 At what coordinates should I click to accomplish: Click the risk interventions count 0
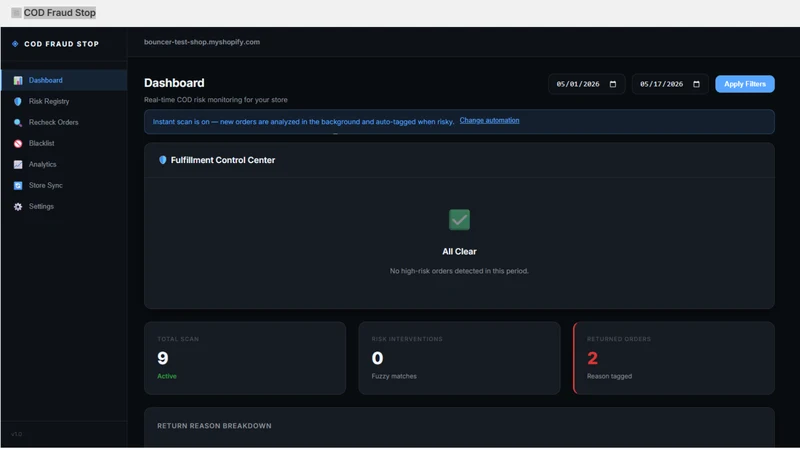[x=377, y=358]
